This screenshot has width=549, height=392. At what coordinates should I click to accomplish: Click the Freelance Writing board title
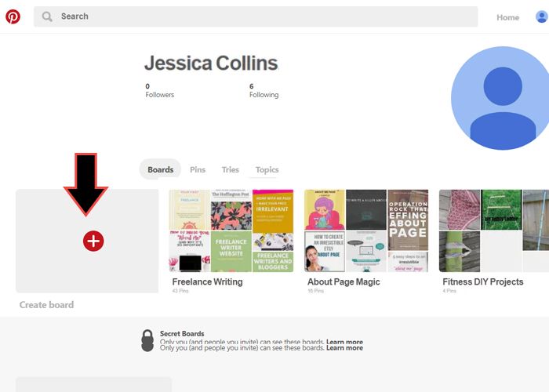[x=207, y=281]
